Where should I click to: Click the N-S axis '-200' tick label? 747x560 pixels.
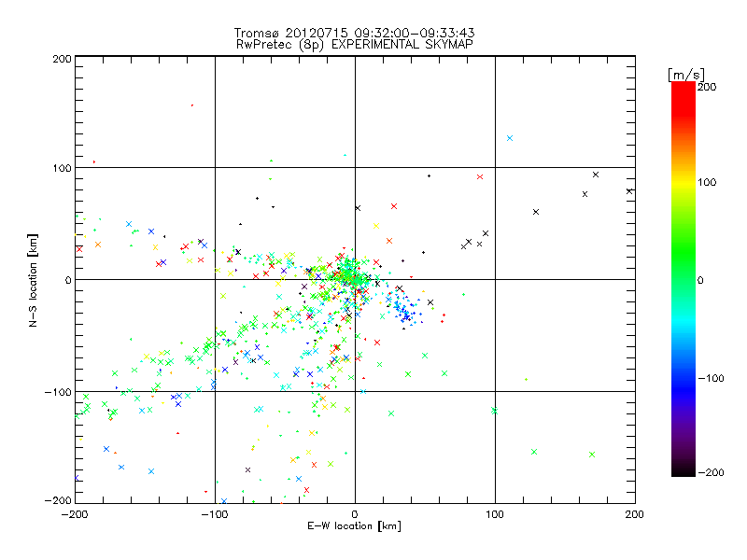tap(58, 500)
